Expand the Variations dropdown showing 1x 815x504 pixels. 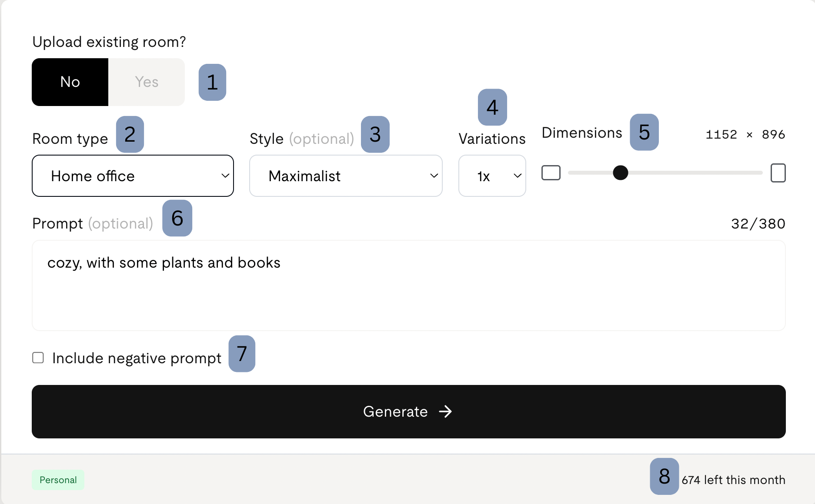pyautogui.click(x=492, y=176)
